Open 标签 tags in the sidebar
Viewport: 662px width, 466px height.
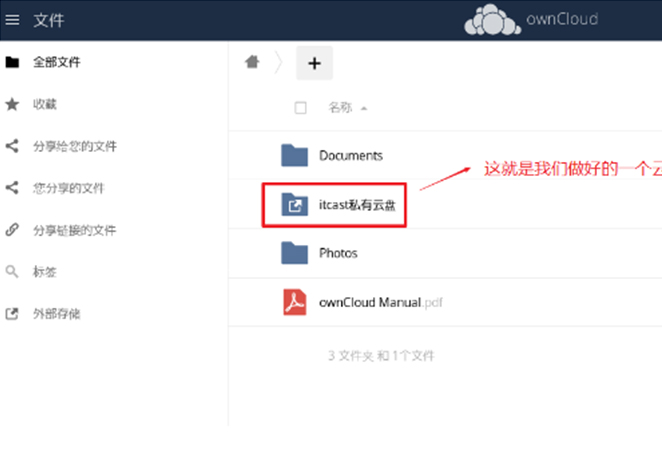point(44,272)
